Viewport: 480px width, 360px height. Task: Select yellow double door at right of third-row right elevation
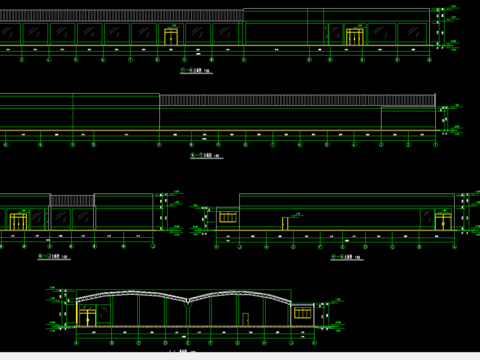point(443,221)
